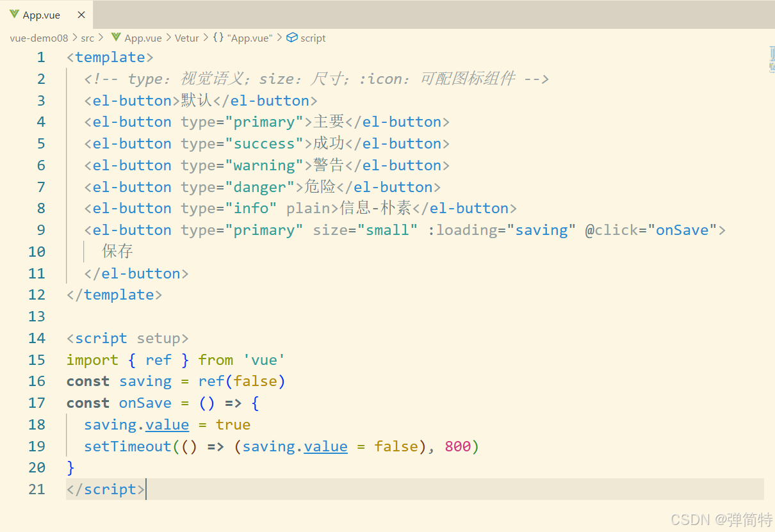Click the underlined value on line 18
This screenshot has width=775, height=532.
point(167,425)
